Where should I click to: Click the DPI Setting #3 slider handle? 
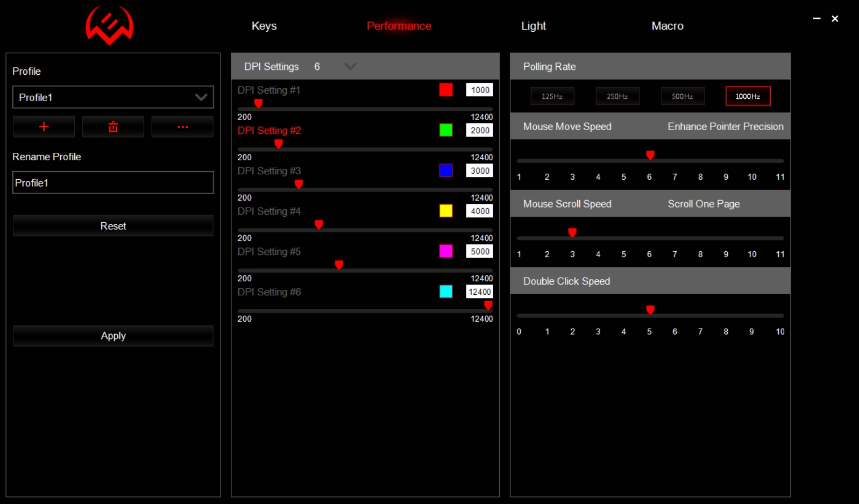(x=299, y=184)
